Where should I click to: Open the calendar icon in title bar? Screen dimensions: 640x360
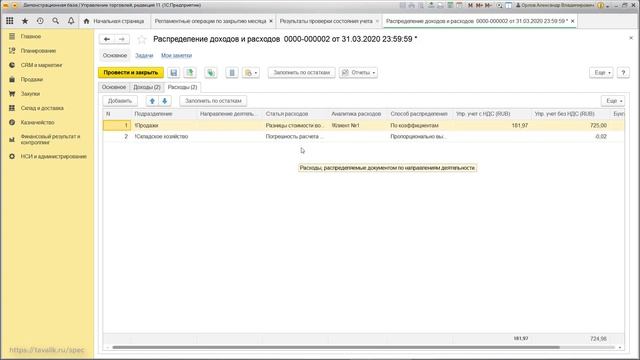[x=460, y=5]
